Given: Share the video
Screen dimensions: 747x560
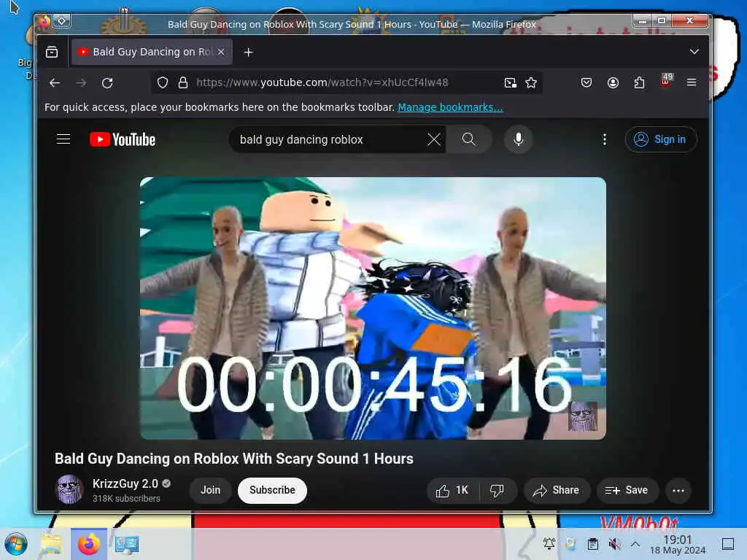Looking at the screenshot, I should 557,491.
